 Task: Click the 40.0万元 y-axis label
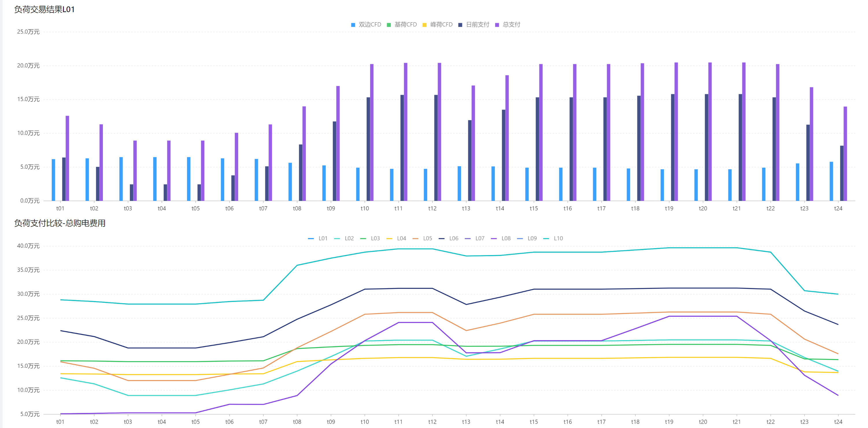click(28, 246)
